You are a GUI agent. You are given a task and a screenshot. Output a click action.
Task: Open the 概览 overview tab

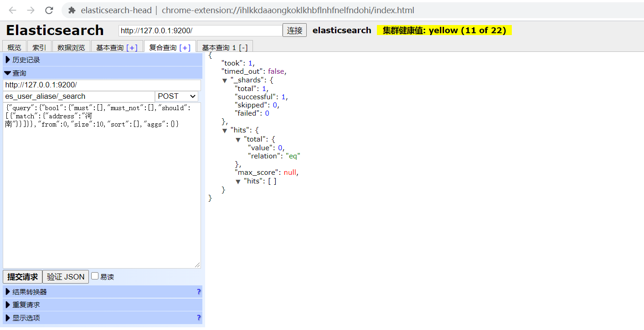pos(14,47)
